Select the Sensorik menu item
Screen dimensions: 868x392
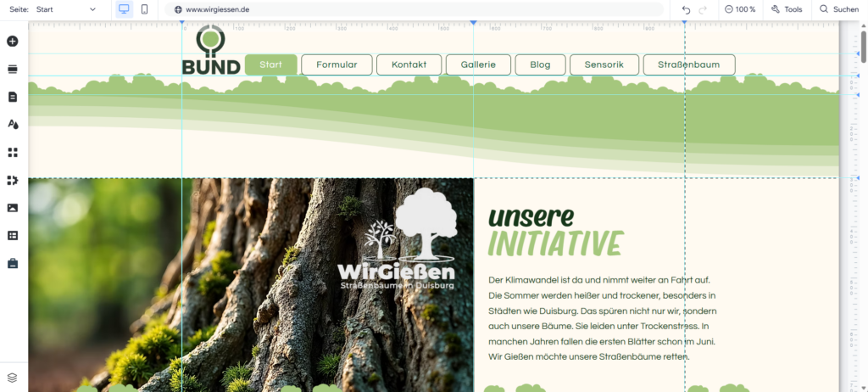click(x=604, y=64)
